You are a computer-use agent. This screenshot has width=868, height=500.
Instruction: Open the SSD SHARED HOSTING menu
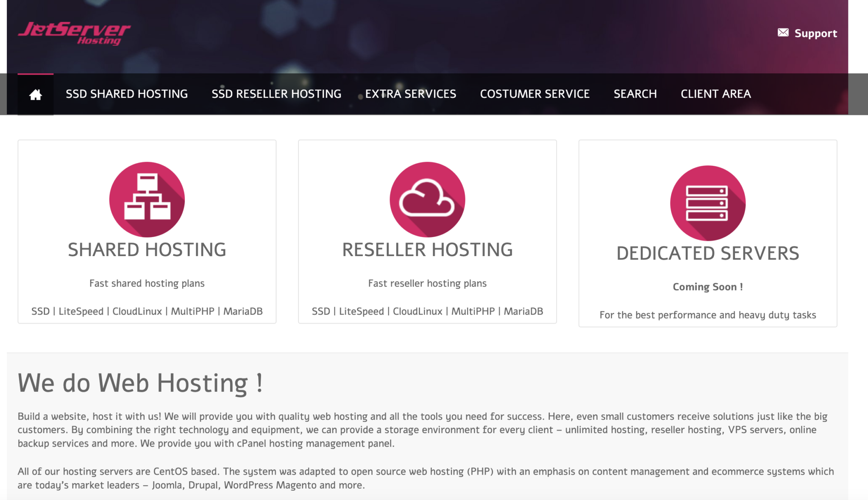127,94
